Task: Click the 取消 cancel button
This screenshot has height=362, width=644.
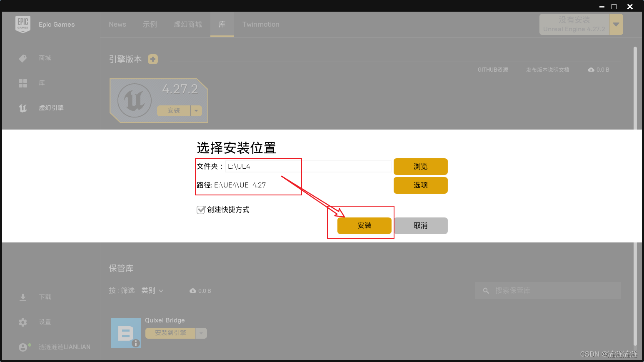Action: [421, 226]
